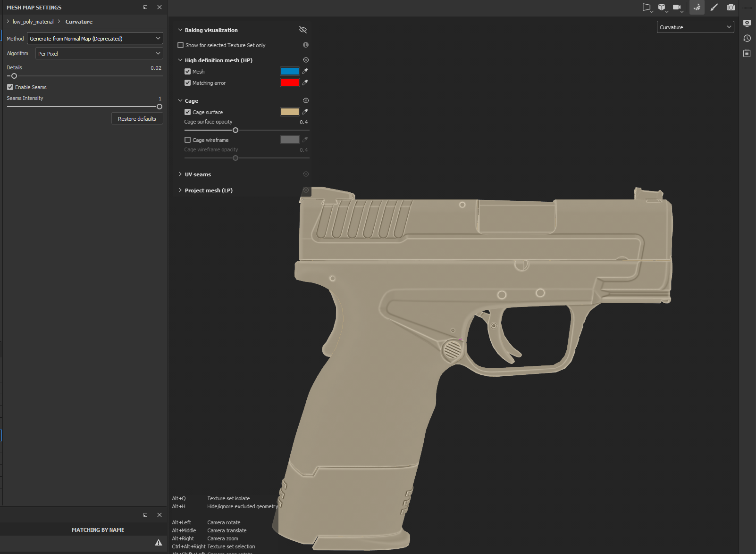Pick Mesh color with the eyedropper
The height and width of the screenshot is (554, 756).
point(305,71)
